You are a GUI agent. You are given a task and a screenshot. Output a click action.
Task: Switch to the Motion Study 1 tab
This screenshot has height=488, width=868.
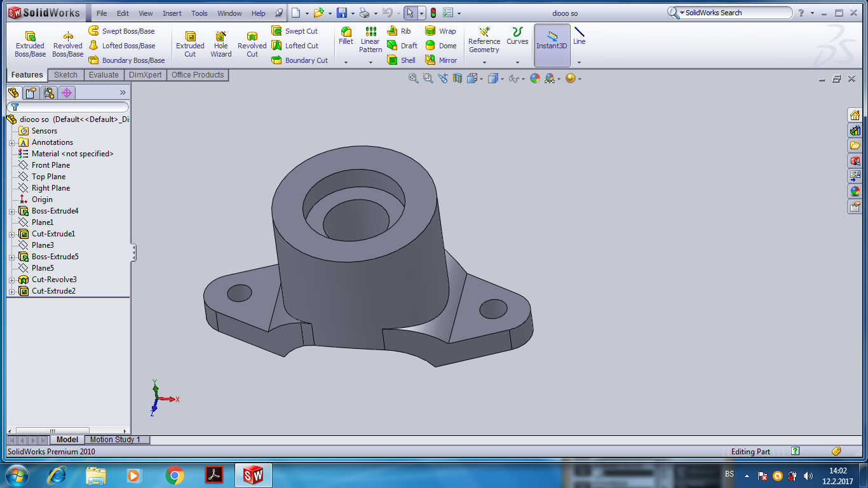click(x=115, y=440)
